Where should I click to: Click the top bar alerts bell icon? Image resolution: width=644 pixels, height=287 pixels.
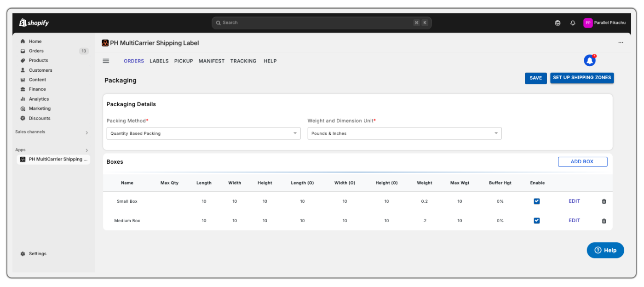573,23
